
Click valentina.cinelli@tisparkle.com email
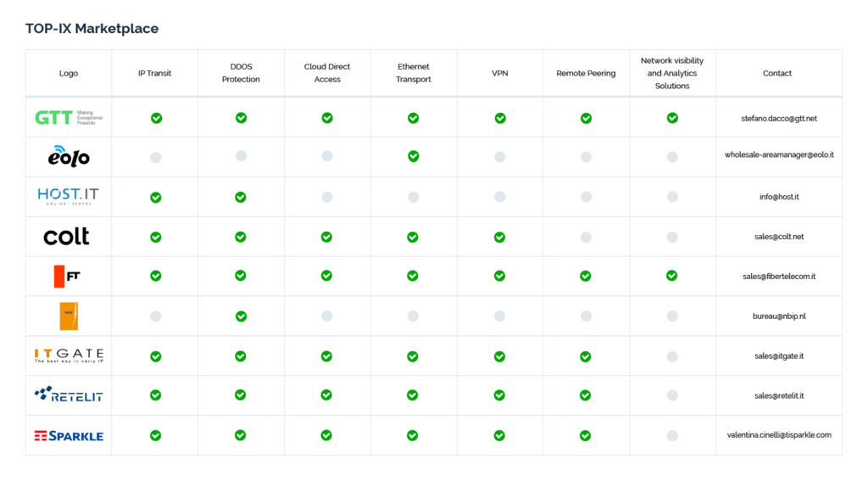point(779,435)
